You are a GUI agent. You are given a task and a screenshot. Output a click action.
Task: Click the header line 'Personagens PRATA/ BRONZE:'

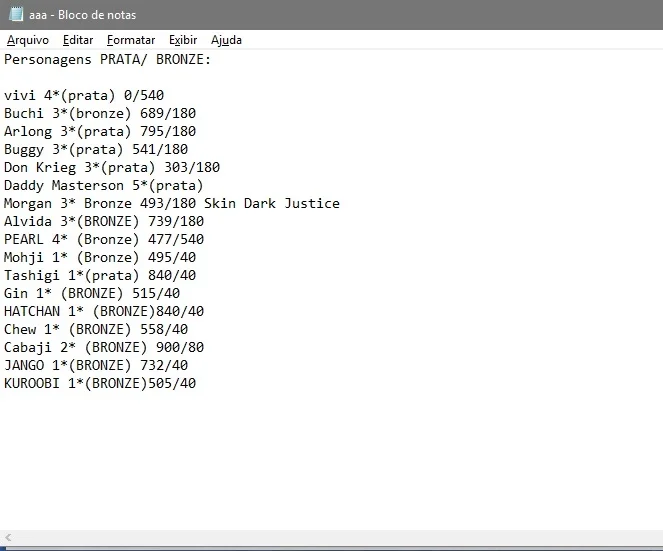pyautogui.click(x=107, y=60)
